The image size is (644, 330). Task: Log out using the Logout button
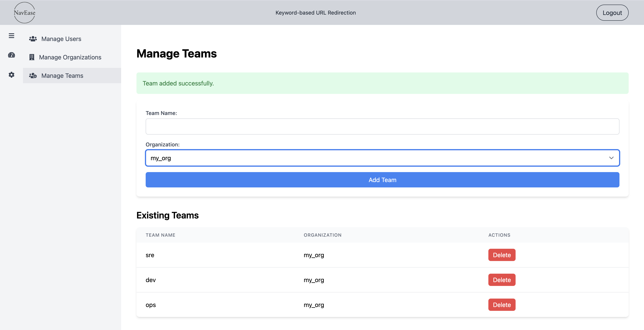click(612, 12)
